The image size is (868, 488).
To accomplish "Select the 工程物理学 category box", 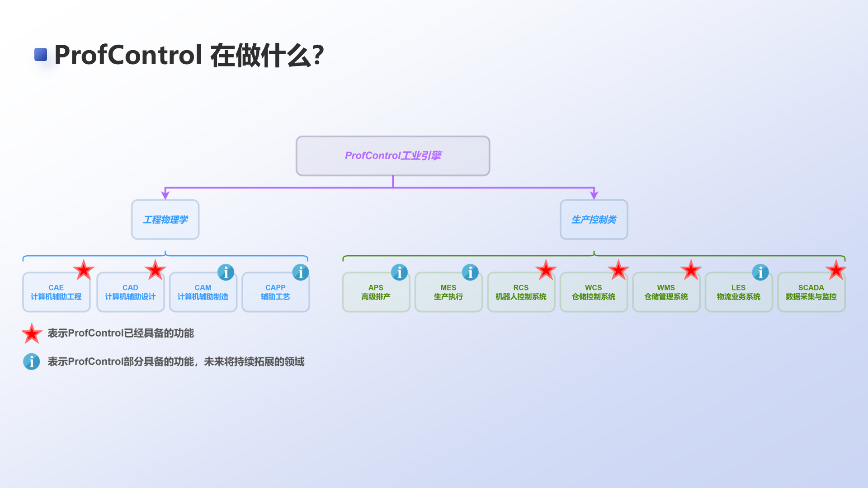I will tap(165, 220).
